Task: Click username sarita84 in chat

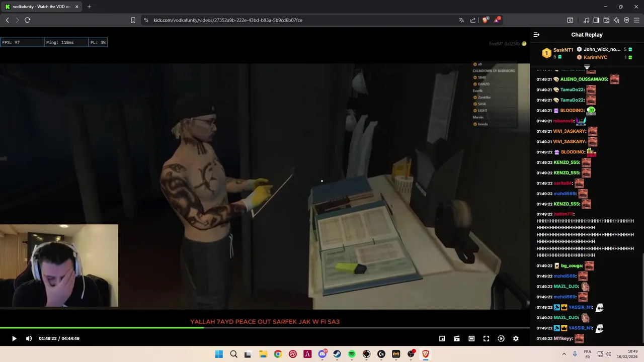Action: pyautogui.click(x=562, y=184)
